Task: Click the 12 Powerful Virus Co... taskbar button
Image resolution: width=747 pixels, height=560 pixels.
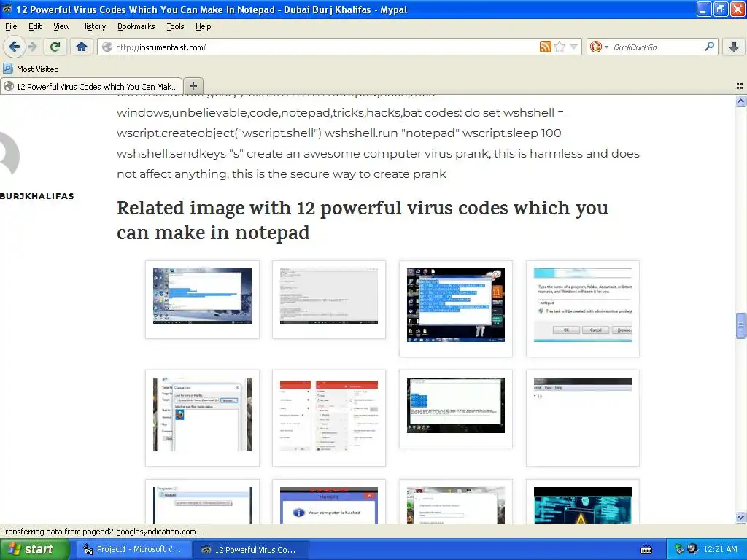Action: (x=252, y=549)
